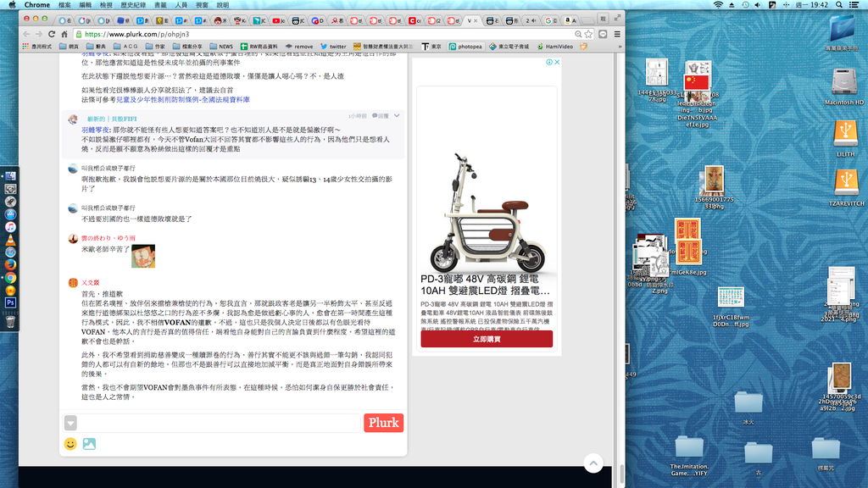Open the 檔案 menu
This screenshot has height=488, width=868.
coord(64,5)
